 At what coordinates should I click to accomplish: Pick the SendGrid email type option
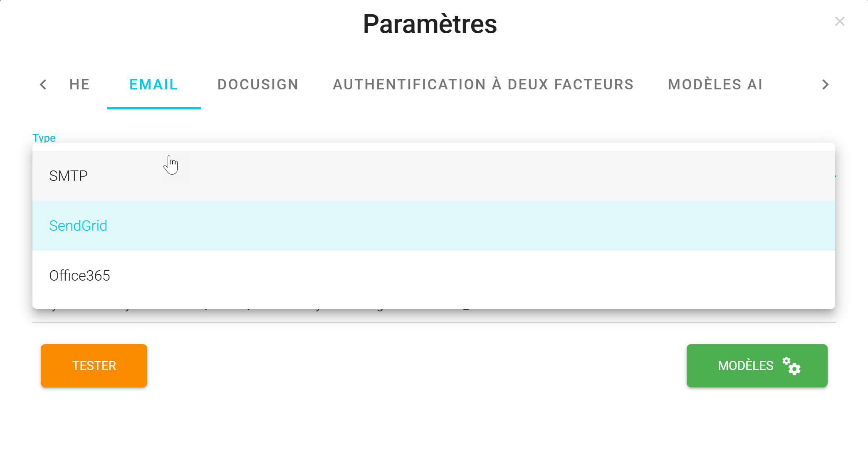[78, 226]
